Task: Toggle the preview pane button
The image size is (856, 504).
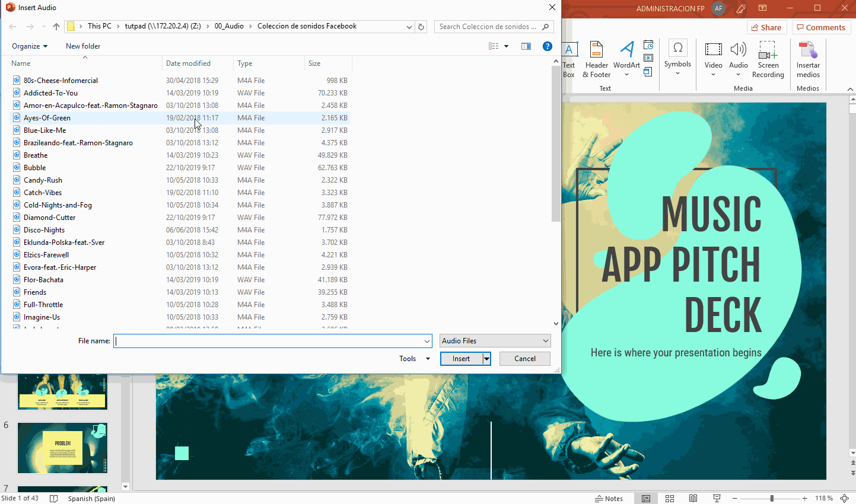Action: [x=526, y=46]
